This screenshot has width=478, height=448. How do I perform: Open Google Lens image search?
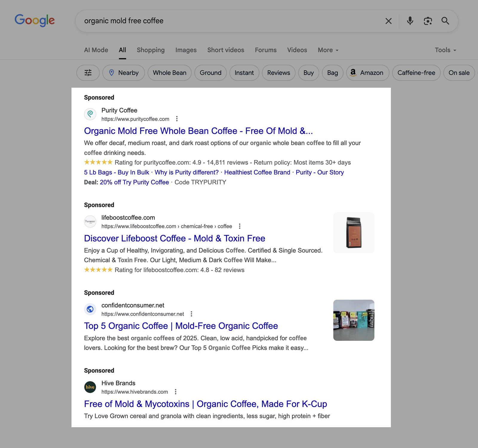[x=428, y=21]
